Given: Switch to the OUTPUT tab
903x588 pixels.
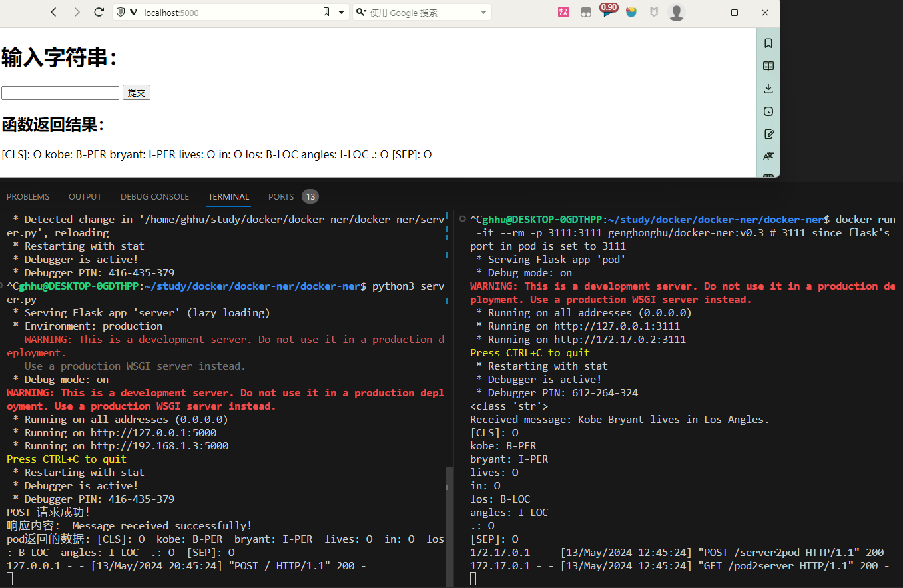Looking at the screenshot, I should click(85, 196).
